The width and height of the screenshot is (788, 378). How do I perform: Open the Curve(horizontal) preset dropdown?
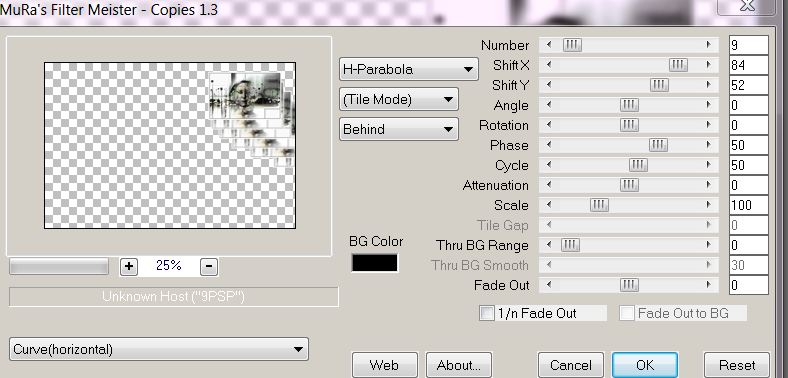pyautogui.click(x=159, y=349)
